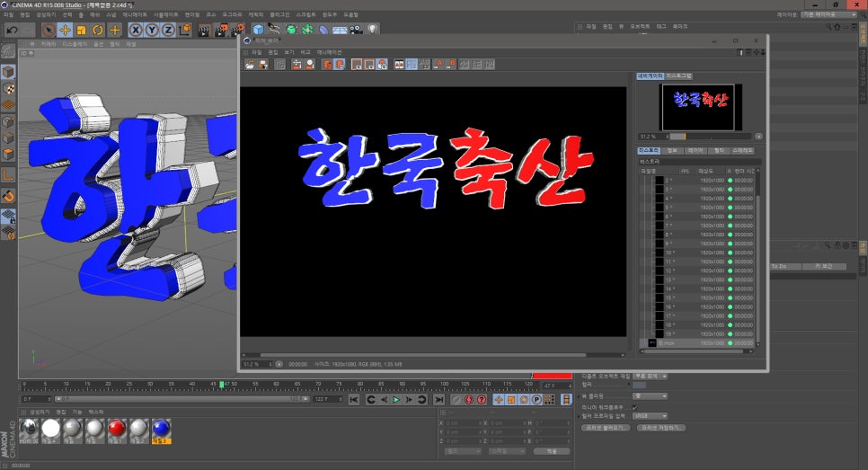The width and height of the screenshot is (868, 470).
Task: Adjust zoom slider in Picture Viewer navigator
Action: [710, 137]
